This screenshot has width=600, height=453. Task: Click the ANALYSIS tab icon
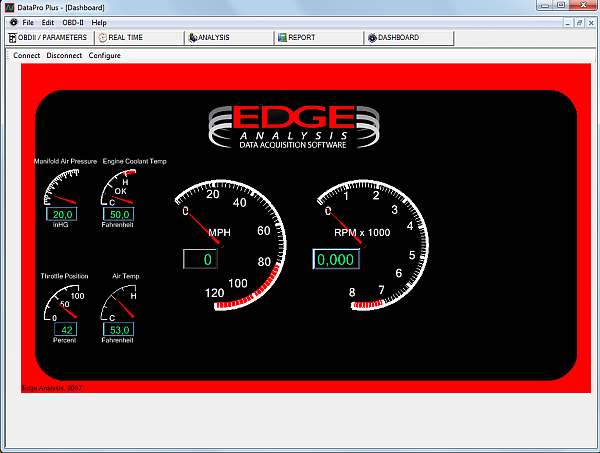pos(193,37)
